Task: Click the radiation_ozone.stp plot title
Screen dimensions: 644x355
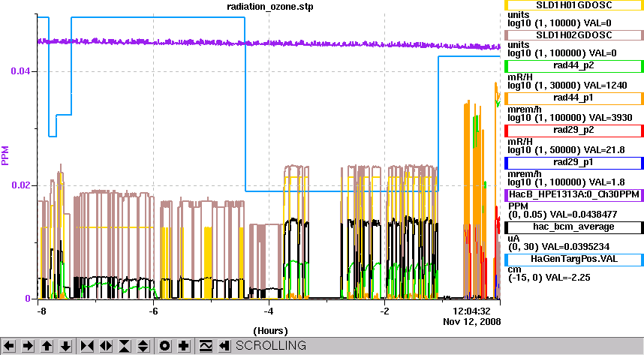Action: coord(270,7)
